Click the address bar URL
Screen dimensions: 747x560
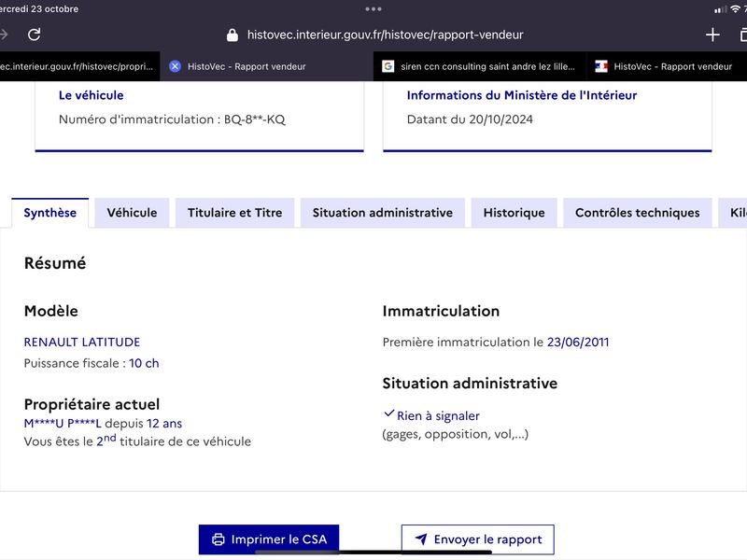point(385,35)
